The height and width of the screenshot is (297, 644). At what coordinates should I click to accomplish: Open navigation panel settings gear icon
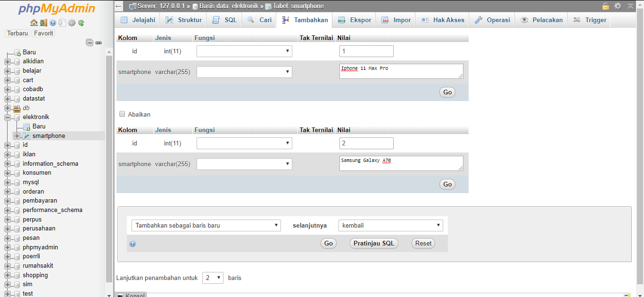(72, 23)
